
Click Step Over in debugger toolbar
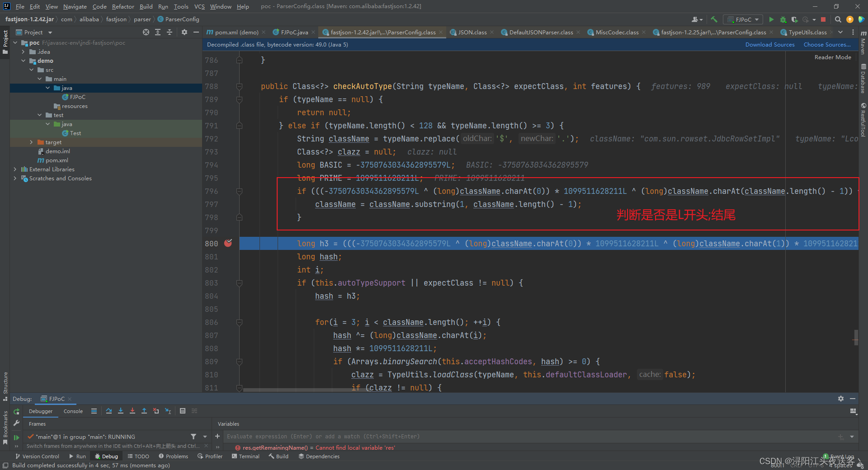(x=109, y=411)
